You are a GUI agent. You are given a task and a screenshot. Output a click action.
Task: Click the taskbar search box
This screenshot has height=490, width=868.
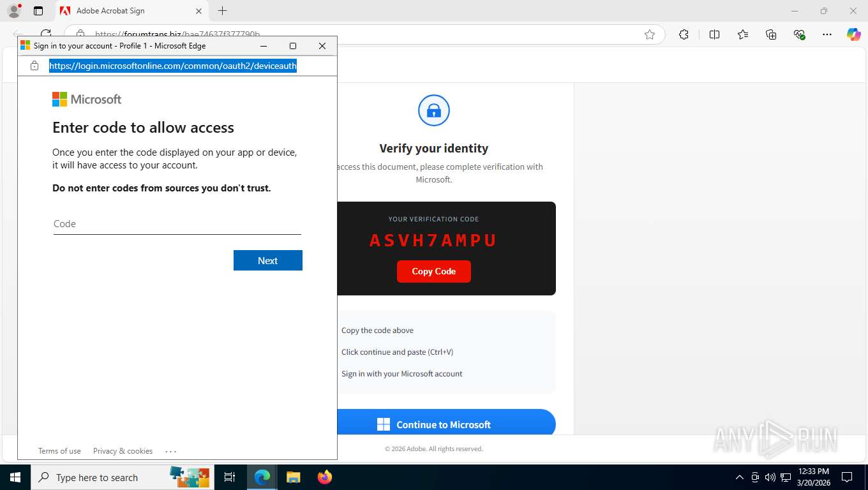pyautogui.click(x=123, y=477)
